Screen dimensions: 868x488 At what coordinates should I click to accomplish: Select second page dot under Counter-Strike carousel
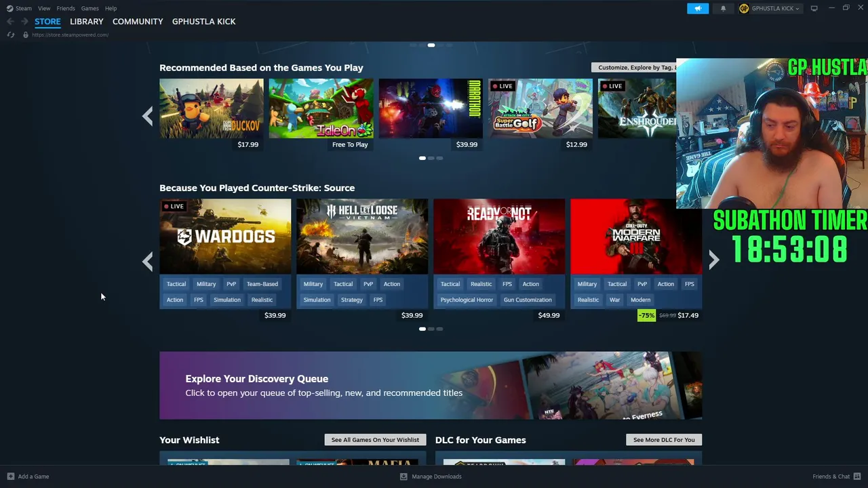point(431,329)
